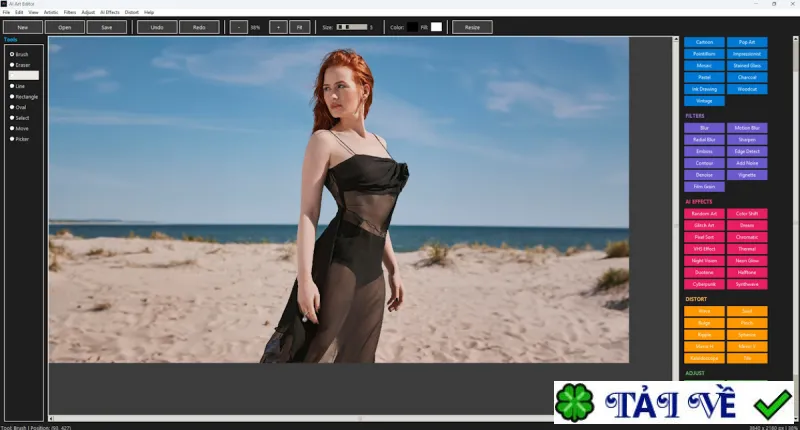Apply the Glitch Art AI effect
The height and width of the screenshot is (430, 800).
(x=704, y=225)
